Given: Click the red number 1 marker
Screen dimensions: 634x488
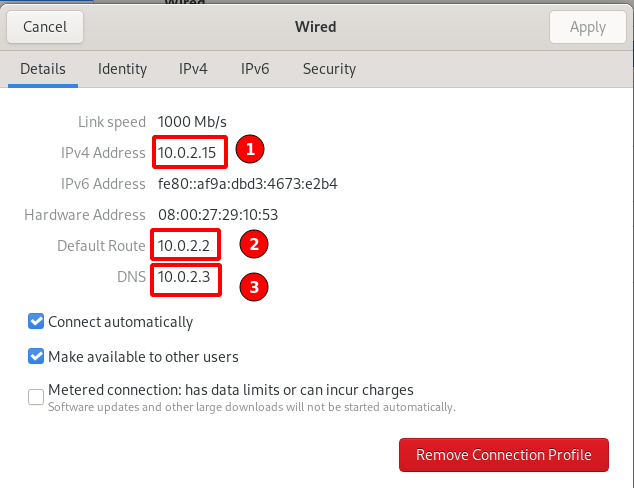Looking at the screenshot, I should tap(250, 151).
